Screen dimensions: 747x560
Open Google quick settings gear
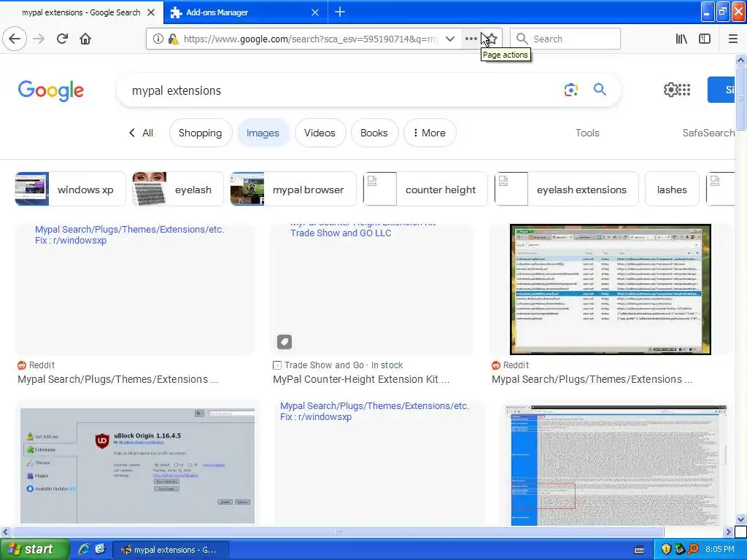pos(670,90)
